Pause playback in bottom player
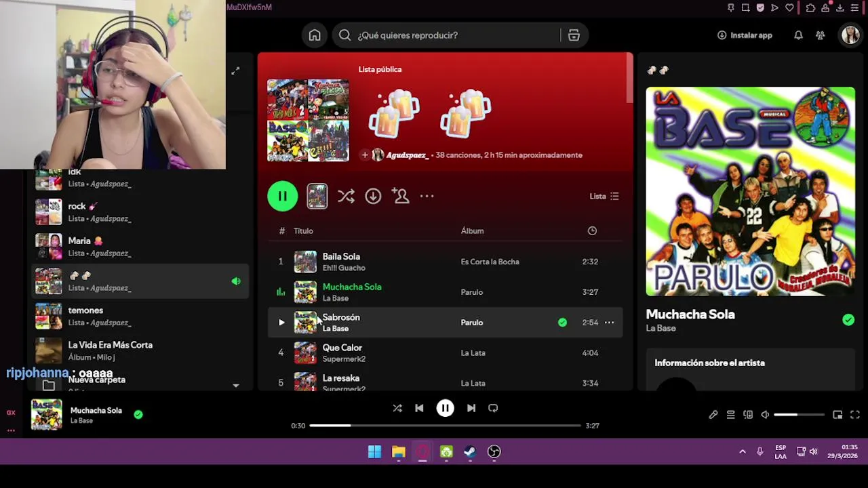Image resolution: width=868 pixels, height=488 pixels. (x=445, y=408)
